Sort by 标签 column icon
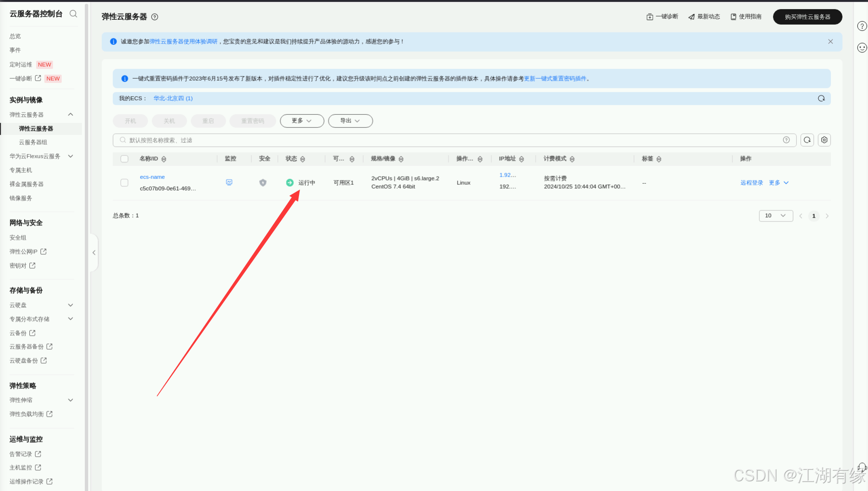Image resolution: width=868 pixels, height=491 pixels. click(x=659, y=159)
